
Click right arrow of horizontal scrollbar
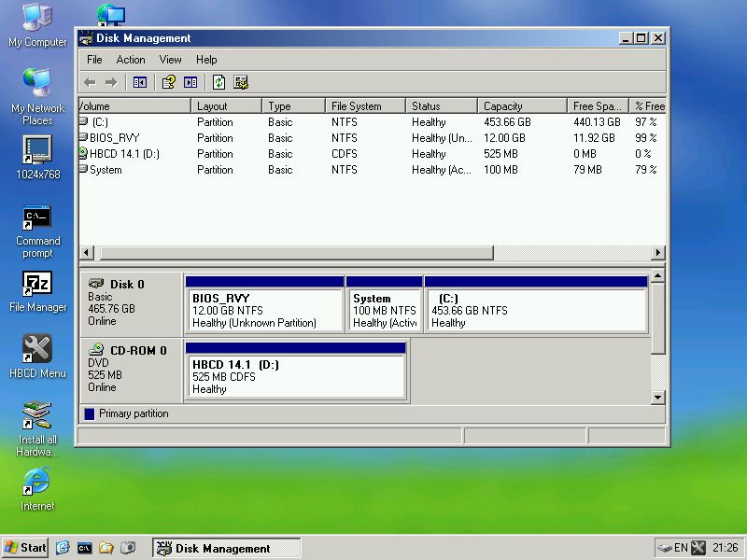tap(658, 252)
